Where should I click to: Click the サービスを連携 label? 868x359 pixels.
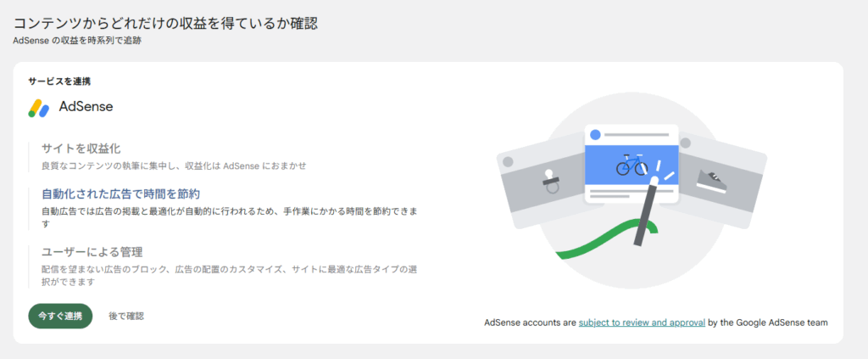point(59,81)
